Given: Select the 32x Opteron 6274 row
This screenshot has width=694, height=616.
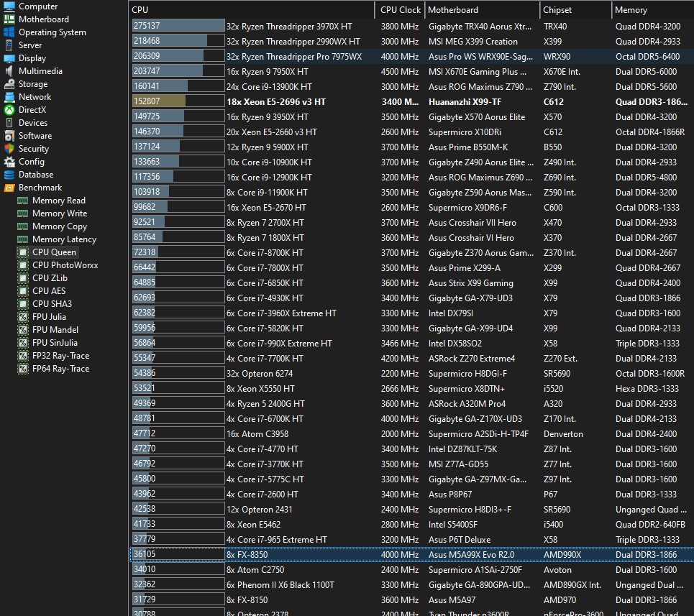Looking at the screenshot, I should point(411,373).
